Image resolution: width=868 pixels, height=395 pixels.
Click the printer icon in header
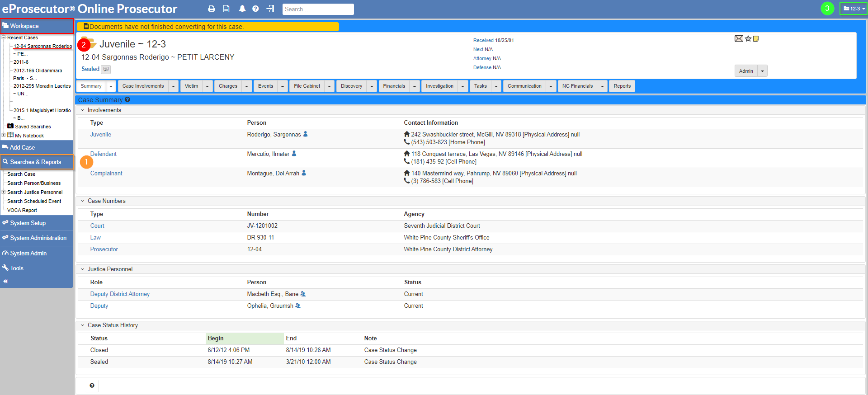tap(212, 9)
